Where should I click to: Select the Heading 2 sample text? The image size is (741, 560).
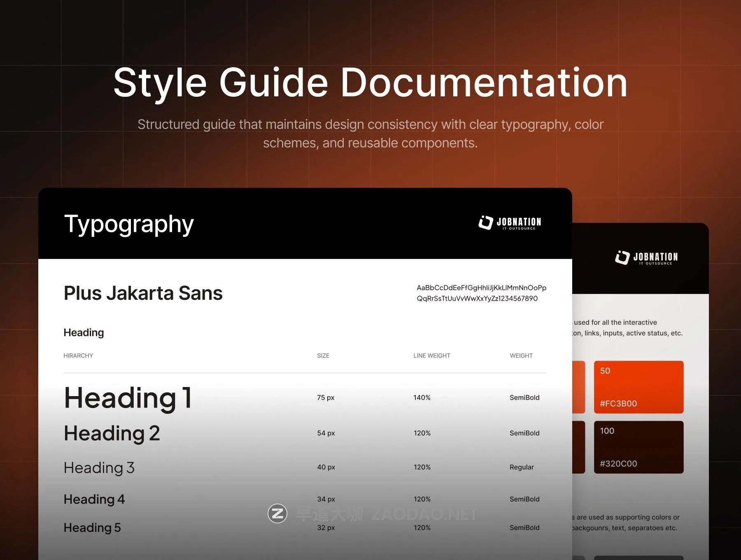click(x=112, y=433)
